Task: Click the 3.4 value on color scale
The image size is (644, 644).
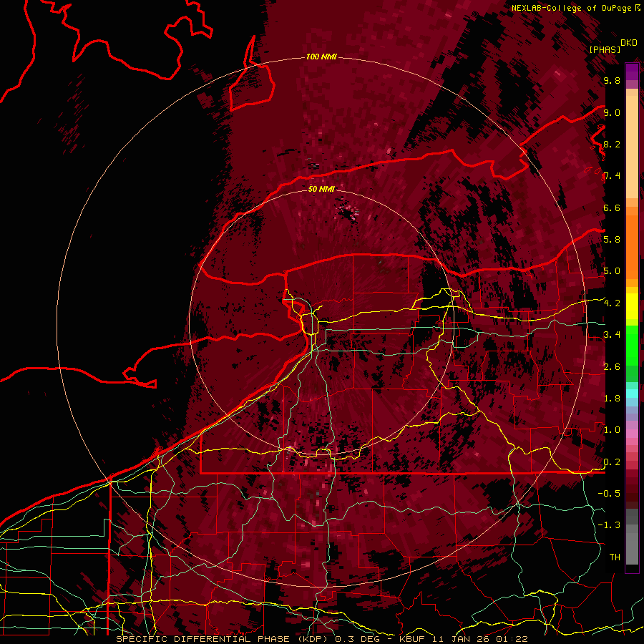Action: (612, 335)
